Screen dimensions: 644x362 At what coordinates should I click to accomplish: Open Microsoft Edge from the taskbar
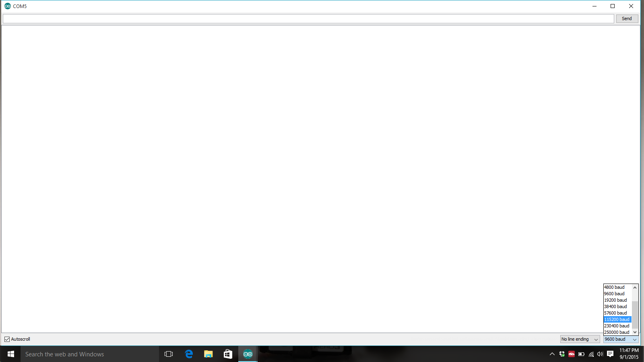(189, 354)
